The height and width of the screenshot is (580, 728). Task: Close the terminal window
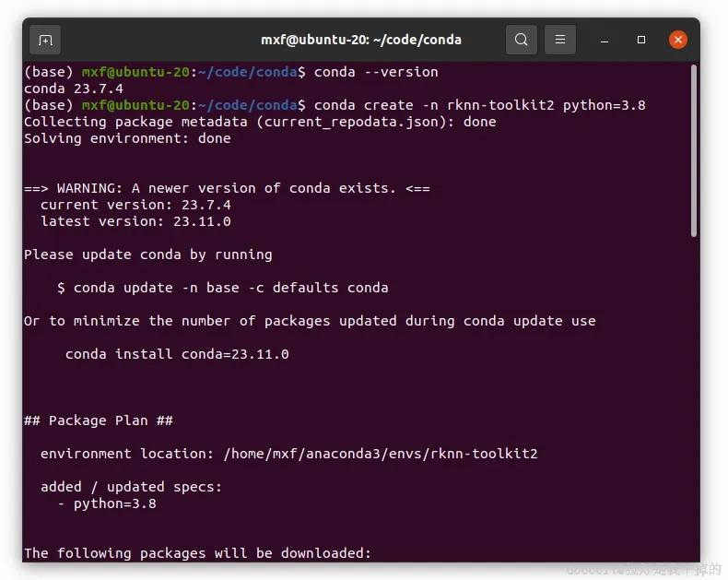(678, 40)
